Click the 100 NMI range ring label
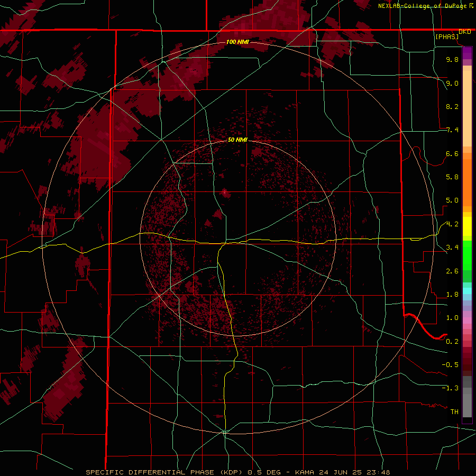 (237, 42)
